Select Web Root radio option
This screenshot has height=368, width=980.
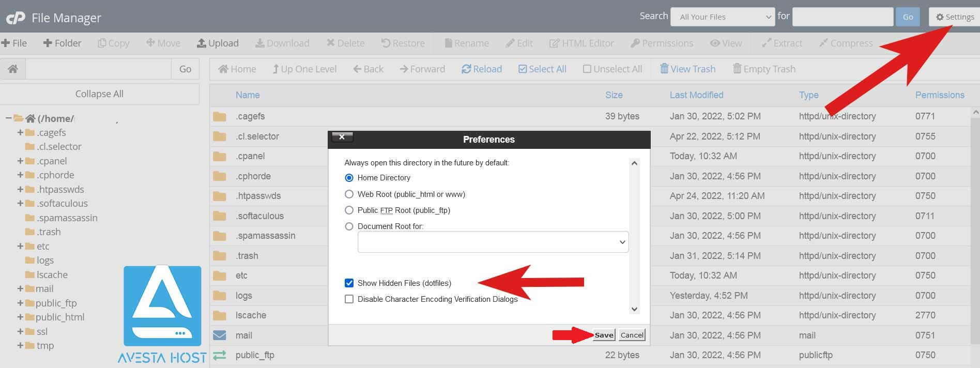[x=349, y=194]
